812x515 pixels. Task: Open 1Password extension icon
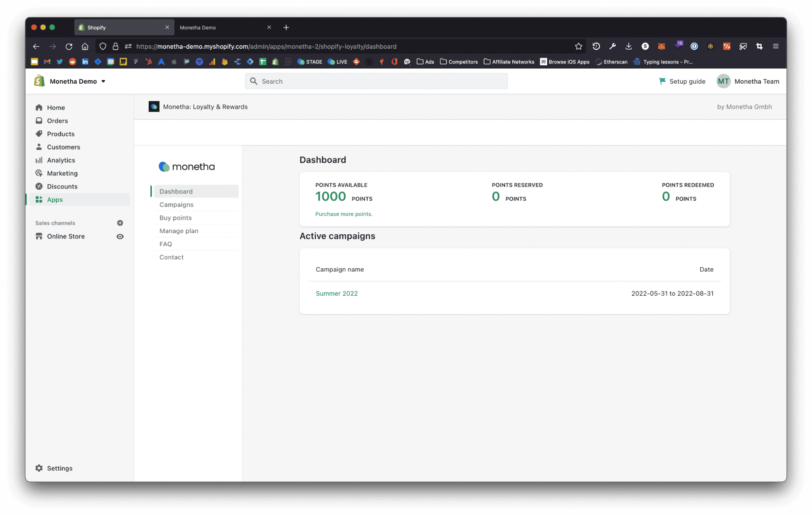694,46
